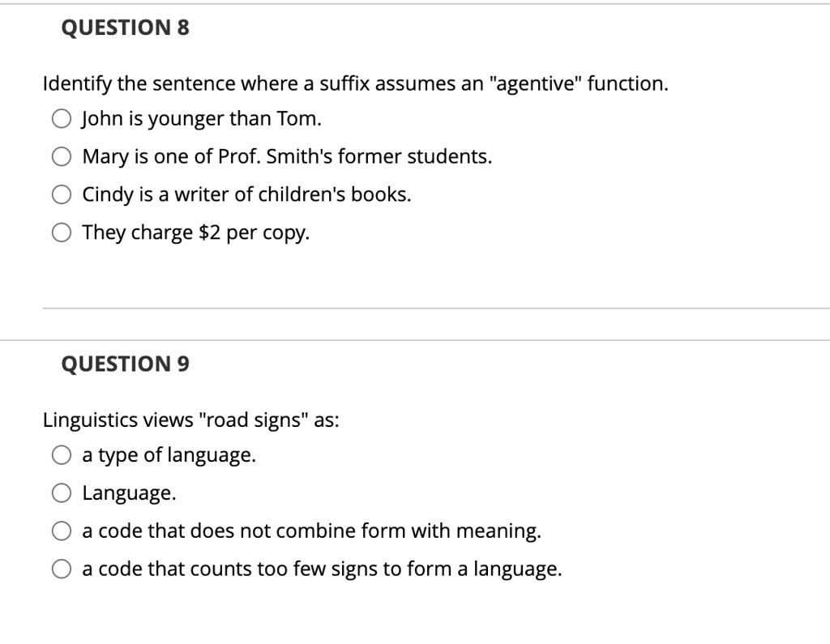830x644 pixels.
Task: Click "a code that does not combine form with meaning." text
Action: tap(311, 531)
